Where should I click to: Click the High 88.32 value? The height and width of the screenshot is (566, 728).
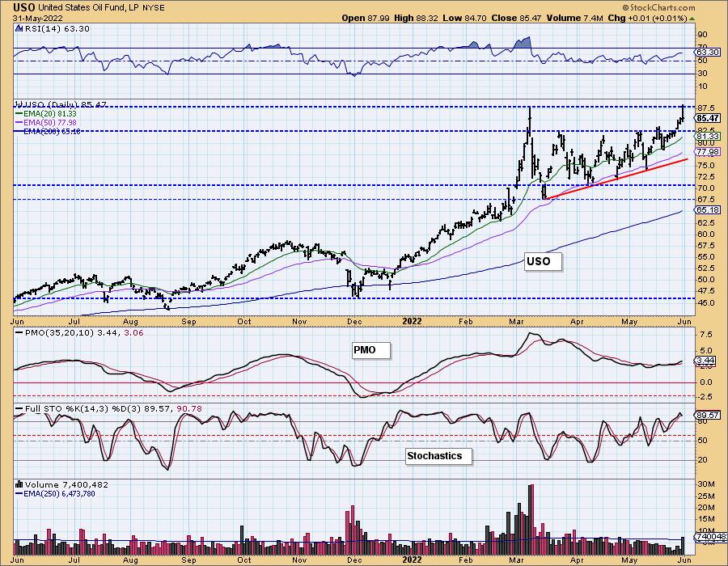coord(416,18)
